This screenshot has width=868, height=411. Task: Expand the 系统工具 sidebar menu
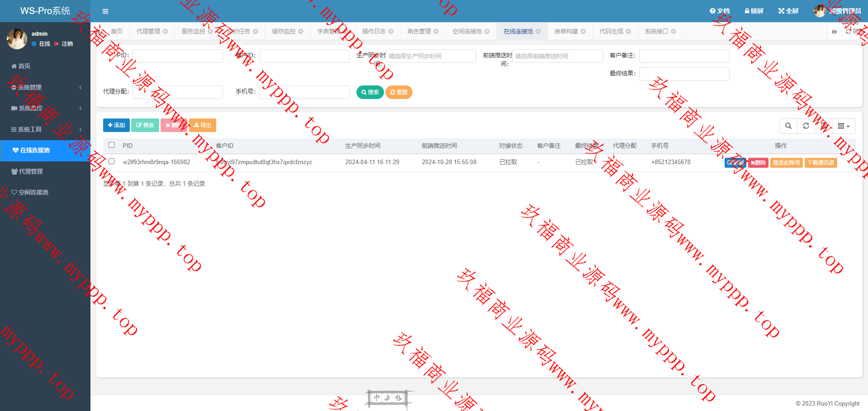(45, 129)
